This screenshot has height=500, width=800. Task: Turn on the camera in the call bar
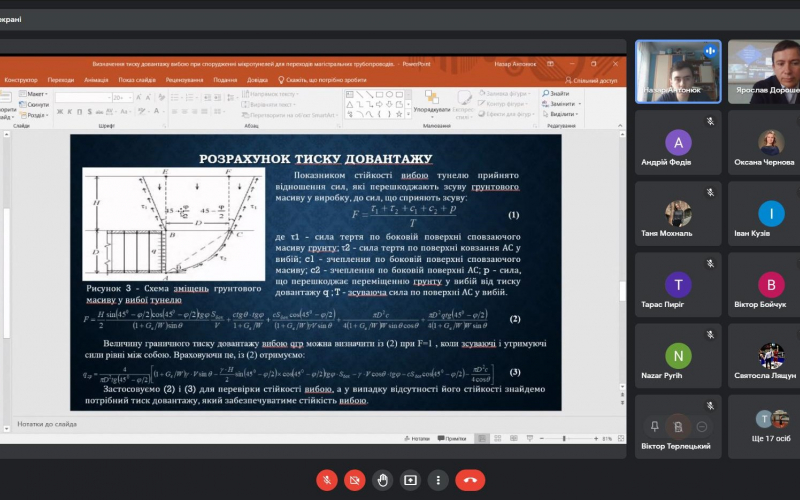355,480
